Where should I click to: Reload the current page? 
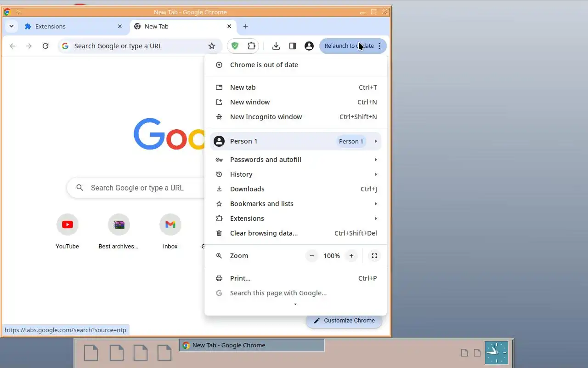pos(45,46)
